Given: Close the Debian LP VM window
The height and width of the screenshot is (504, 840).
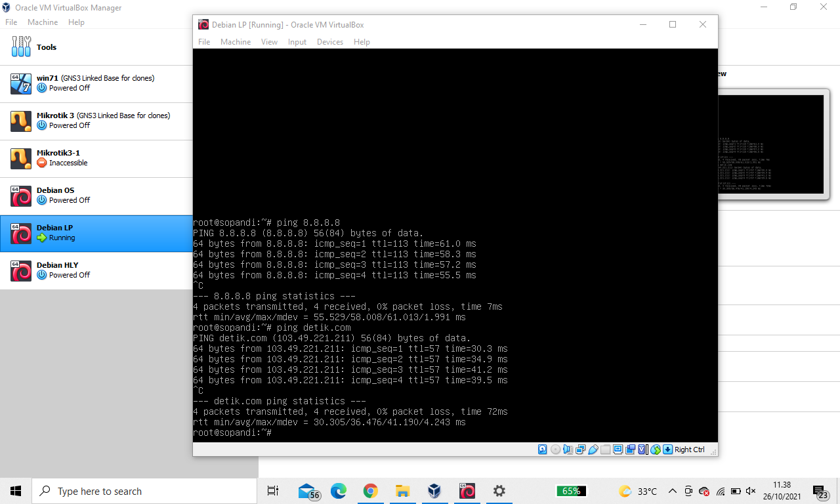Looking at the screenshot, I should pyautogui.click(x=703, y=24).
